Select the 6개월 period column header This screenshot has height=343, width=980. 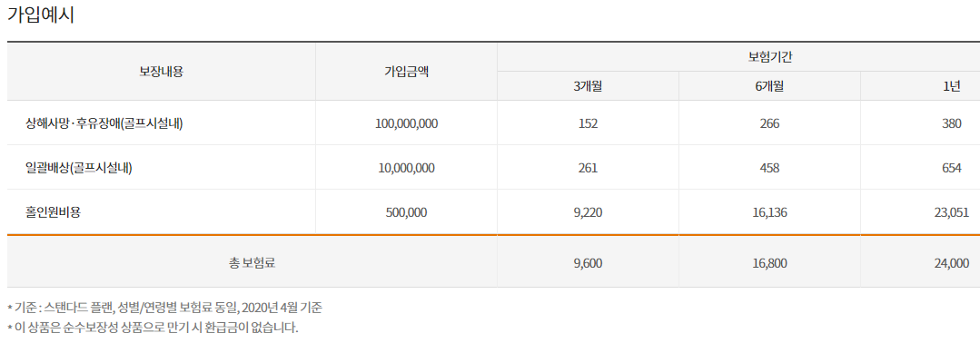click(769, 86)
